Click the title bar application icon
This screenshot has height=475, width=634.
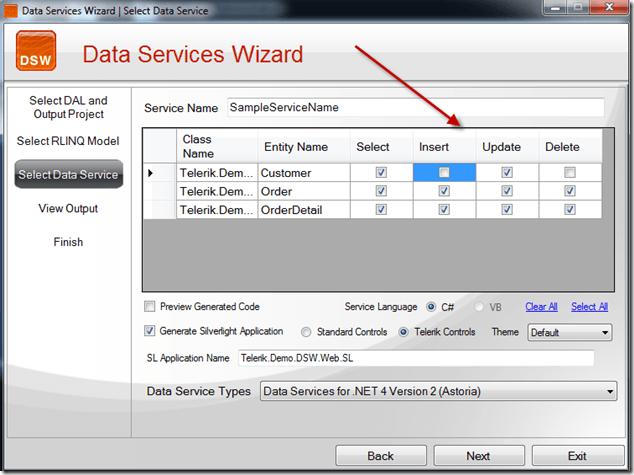pyautogui.click(x=11, y=11)
